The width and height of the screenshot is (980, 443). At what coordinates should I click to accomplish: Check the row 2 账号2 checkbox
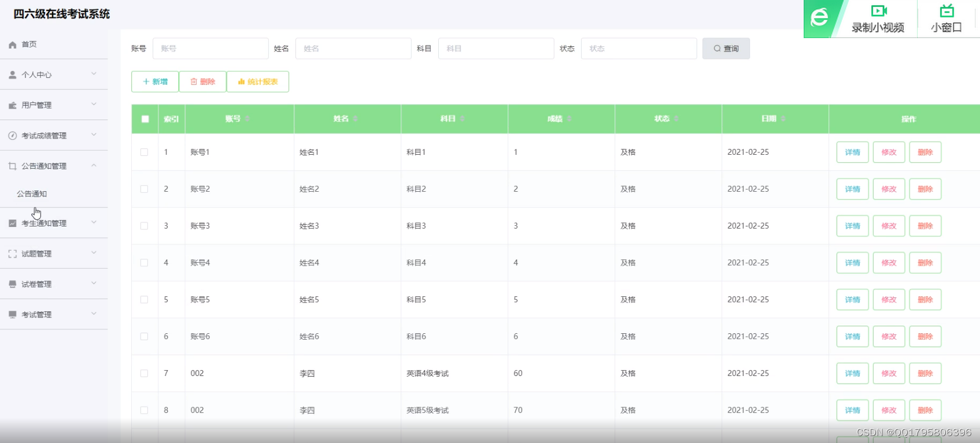[145, 189]
